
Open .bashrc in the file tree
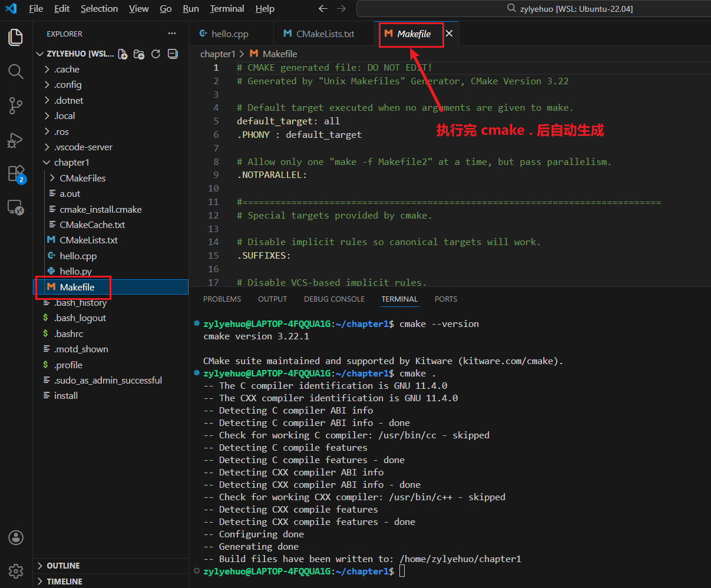[x=111, y=333]
